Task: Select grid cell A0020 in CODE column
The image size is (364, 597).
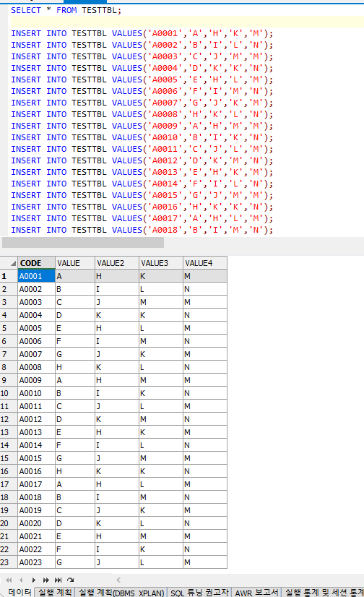Action: click(x=36, y=523)
